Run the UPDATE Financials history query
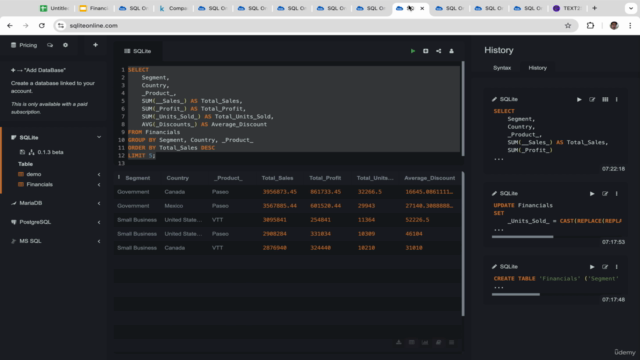Screen dimensions: 640x360 (592, 193)
